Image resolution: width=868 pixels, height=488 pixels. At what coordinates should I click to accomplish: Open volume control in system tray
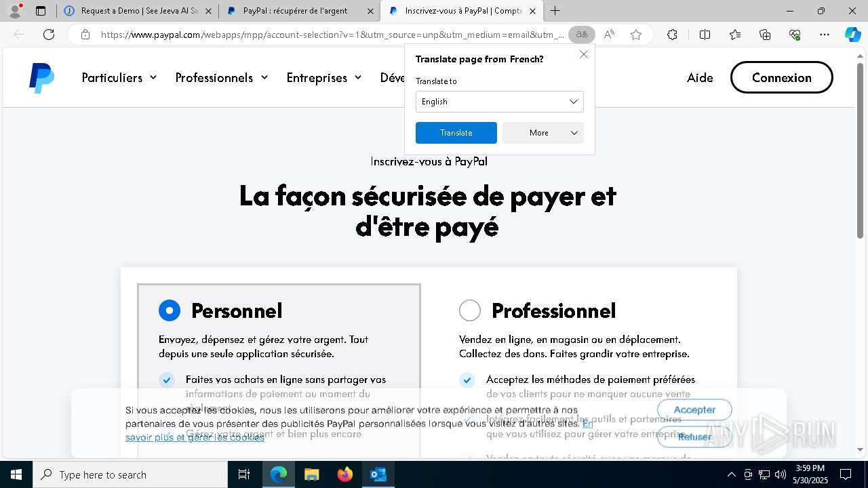click(781, 474)
